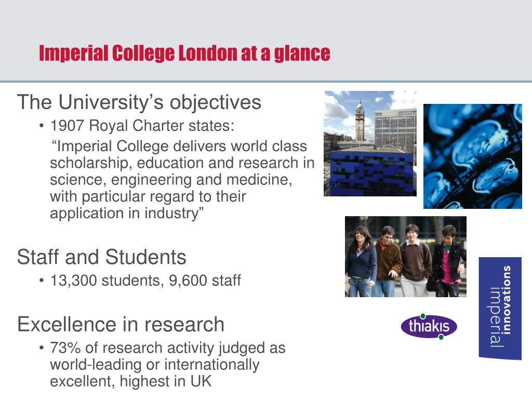
Task: Click the clock tower in campus photo
Action: coord(360,121)
